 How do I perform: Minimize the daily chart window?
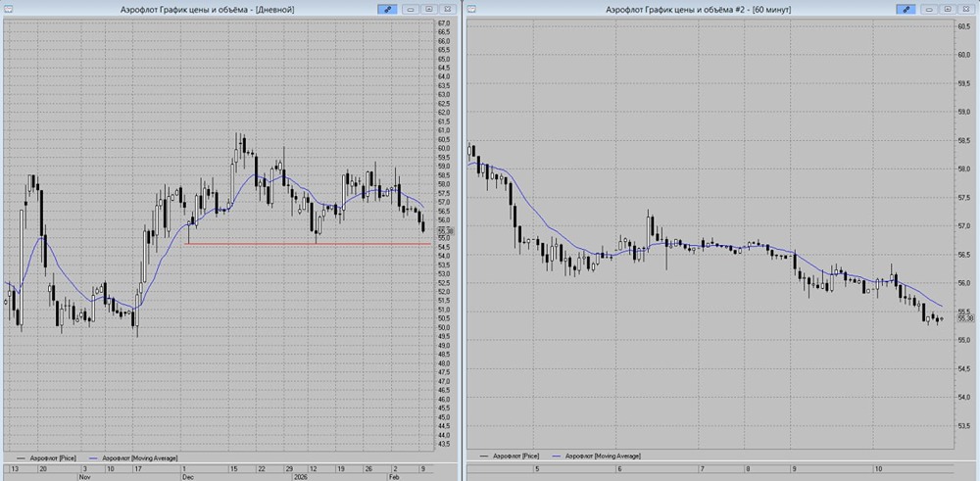pyautogui.click(x=412, y=10)
